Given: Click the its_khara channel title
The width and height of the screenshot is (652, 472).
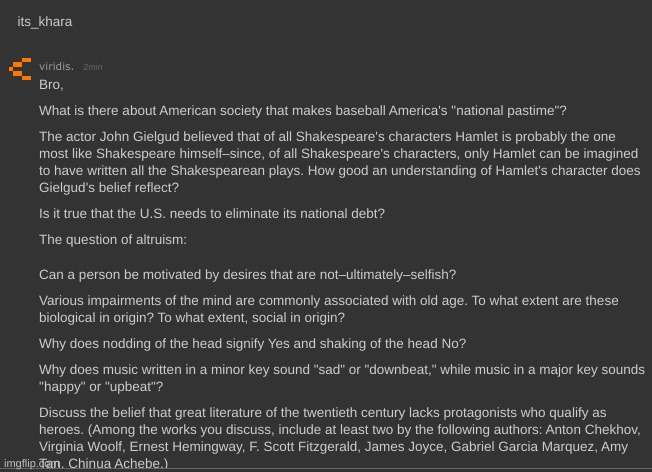Looking at the screenshot, I should (x=44, y=22).
